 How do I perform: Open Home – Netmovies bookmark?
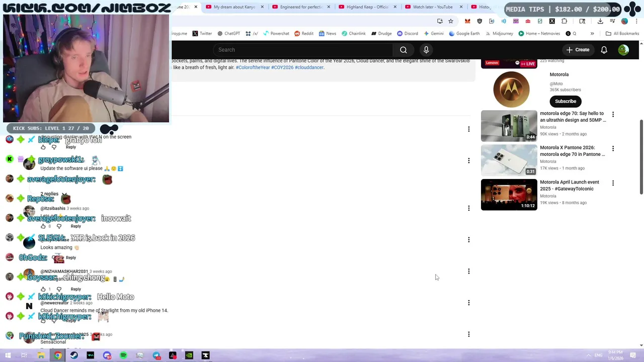coord(539,34)
